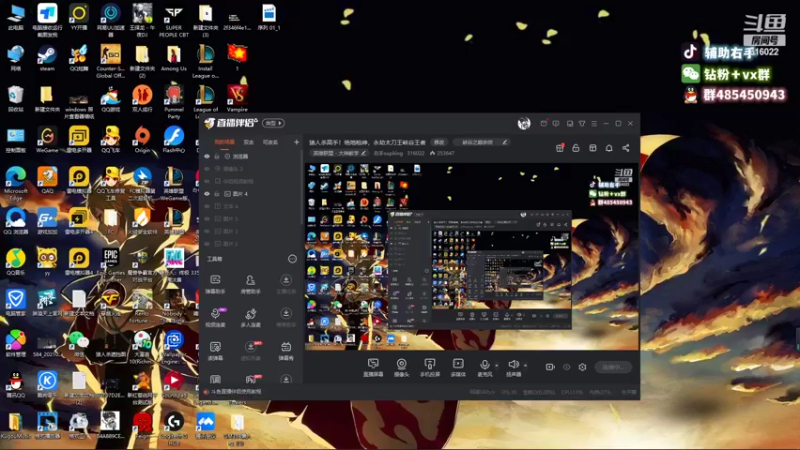Image resolution: width=800 pixels, height=450 pixels.
Task: Open the Origin desktop shortcut
Action: (x=142, y=140)
